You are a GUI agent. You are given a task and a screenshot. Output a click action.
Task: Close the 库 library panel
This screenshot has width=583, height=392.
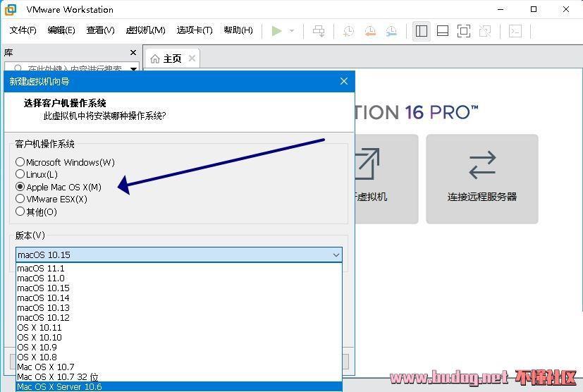pos(133,52)
